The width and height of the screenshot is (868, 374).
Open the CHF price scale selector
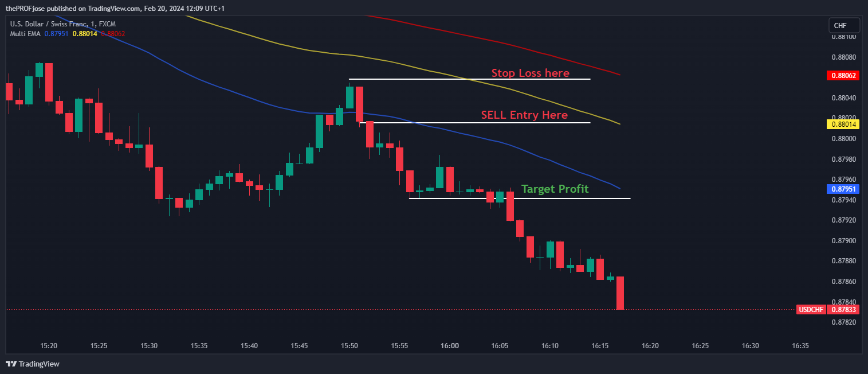pos(844,25)
